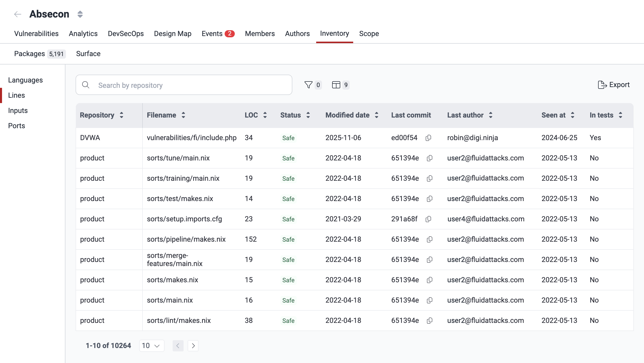
Task: Open the rows-per-page dropdown showing 10
Action: pyautogui.click(x=151, y=345)
